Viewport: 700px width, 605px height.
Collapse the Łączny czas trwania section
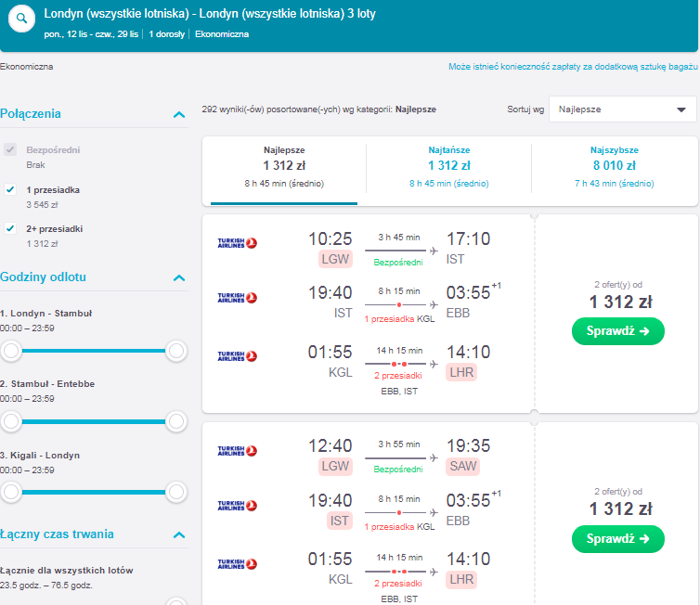pyautogui.click(x=179, y=535)
